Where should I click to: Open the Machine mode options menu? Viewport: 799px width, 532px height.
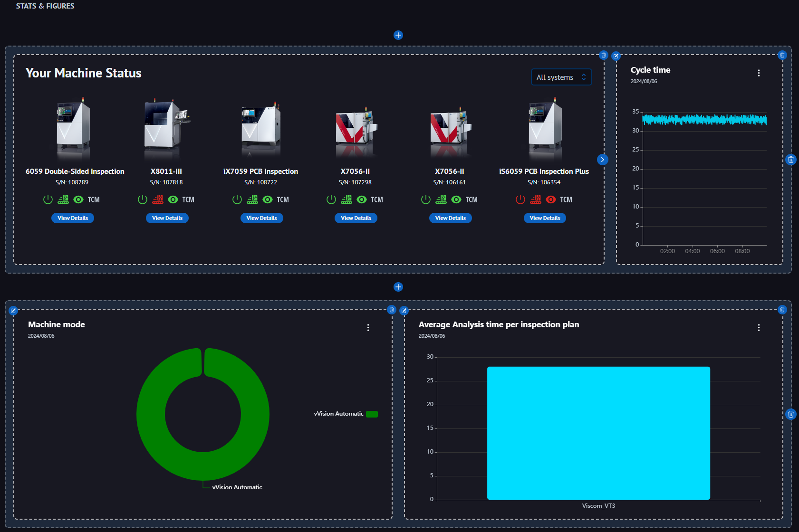tap(368, 328)
